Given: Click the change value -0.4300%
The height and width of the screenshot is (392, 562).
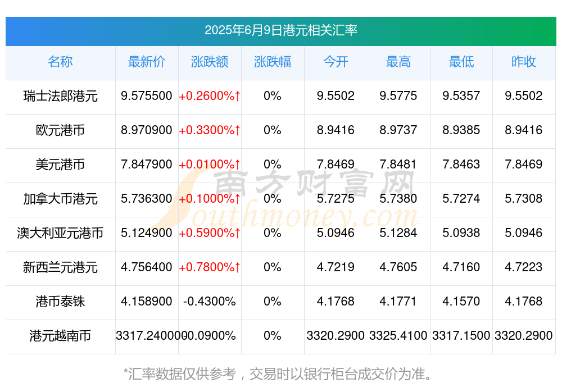Looking at the screenshot, I should [x=210, y=302].
